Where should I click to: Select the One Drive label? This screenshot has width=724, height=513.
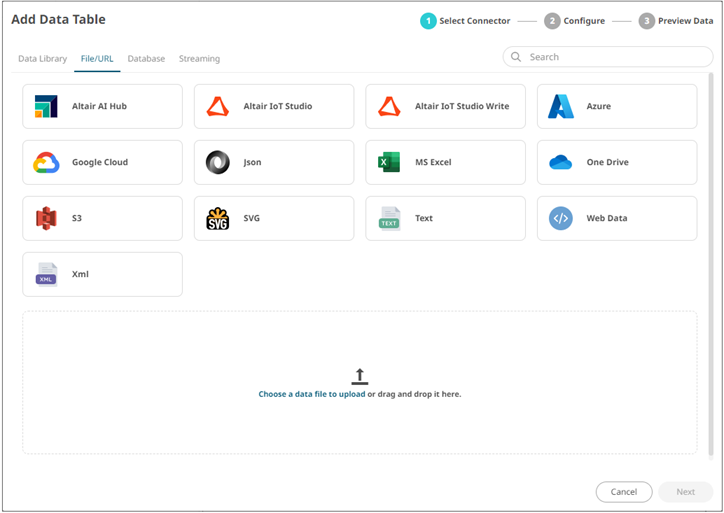click(x=608, y=163)
